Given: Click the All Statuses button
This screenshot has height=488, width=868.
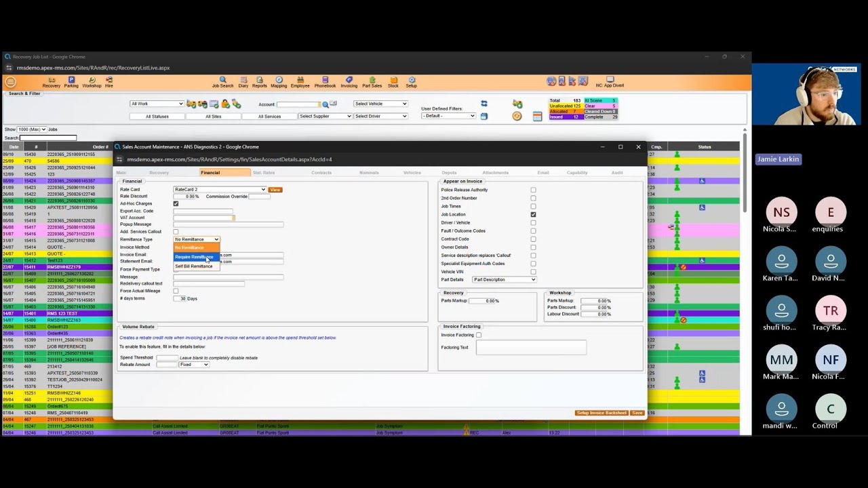Looking at the screenshot, I should click(x=157, y=117).
